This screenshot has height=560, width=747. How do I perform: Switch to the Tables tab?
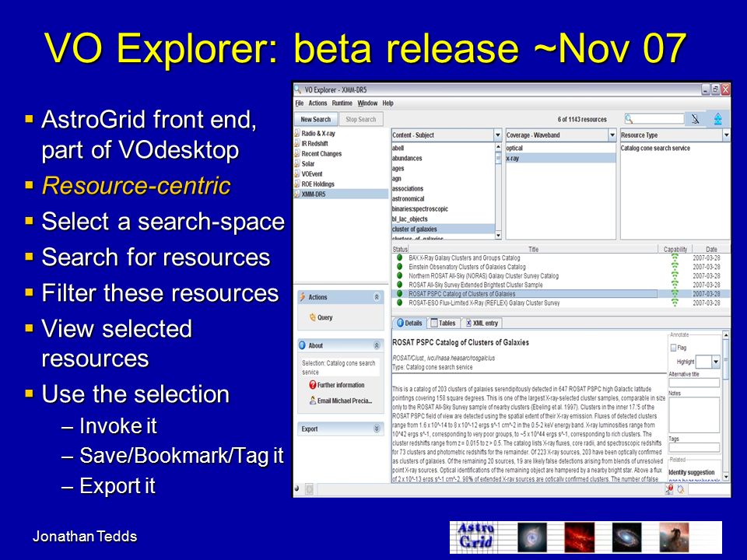pyautogui.click(x=443, y=323)
